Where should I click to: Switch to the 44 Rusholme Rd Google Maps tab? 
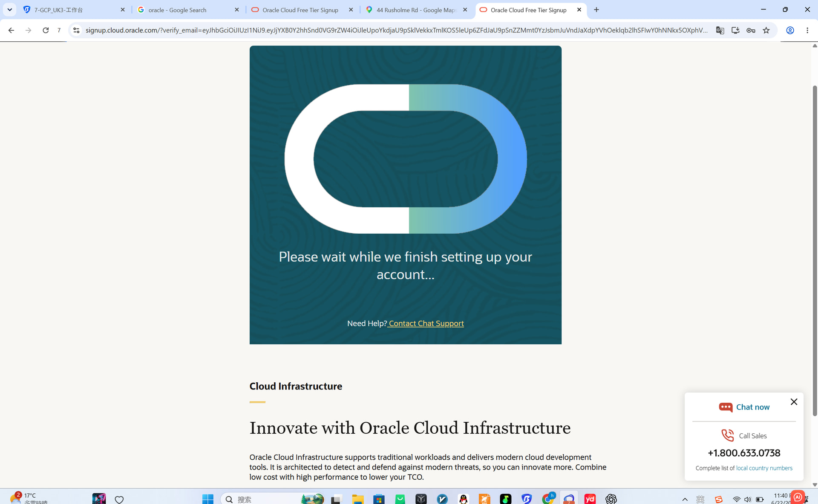pyautogui.click(x=417, y=10)
